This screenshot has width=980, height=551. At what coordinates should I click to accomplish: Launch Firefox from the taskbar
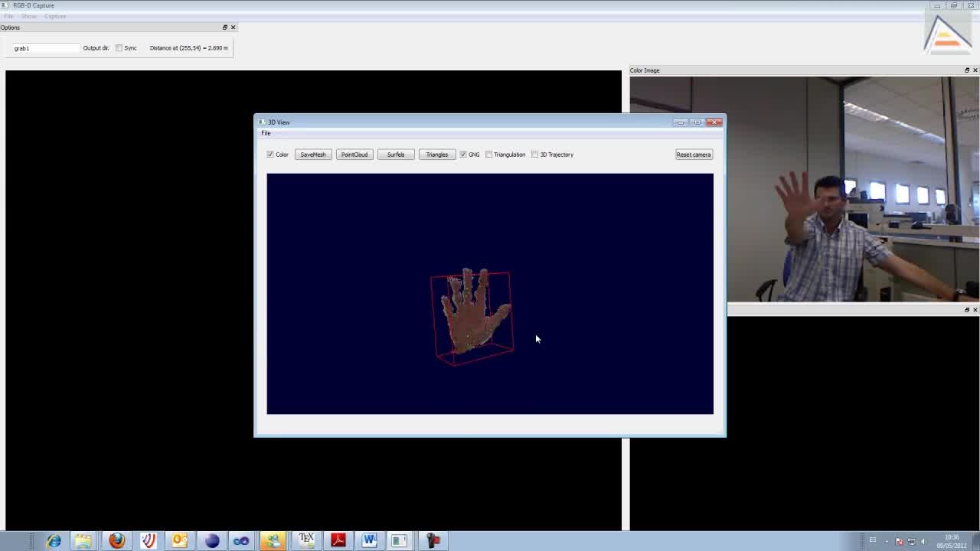[x=116, y=540]
